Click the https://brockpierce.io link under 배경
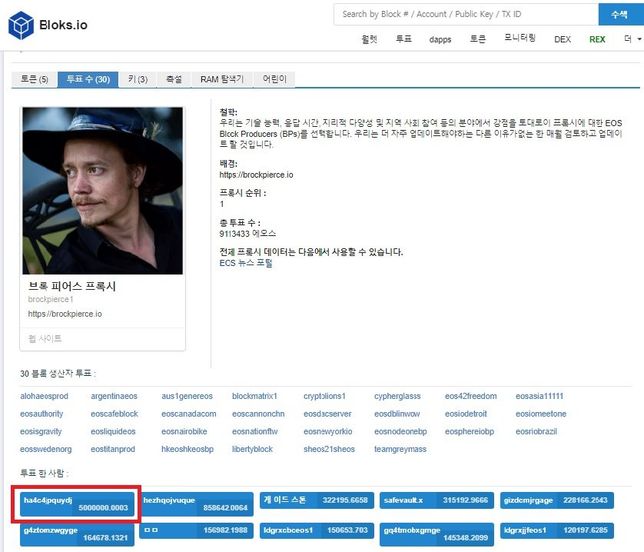This screenshot has width=644, height=552. pos(256,175)
